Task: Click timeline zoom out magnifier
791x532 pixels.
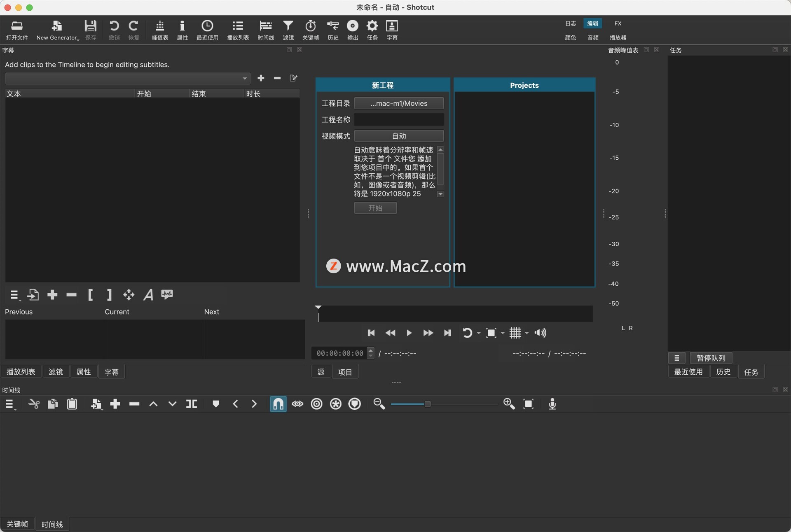Action: (379, 404)
